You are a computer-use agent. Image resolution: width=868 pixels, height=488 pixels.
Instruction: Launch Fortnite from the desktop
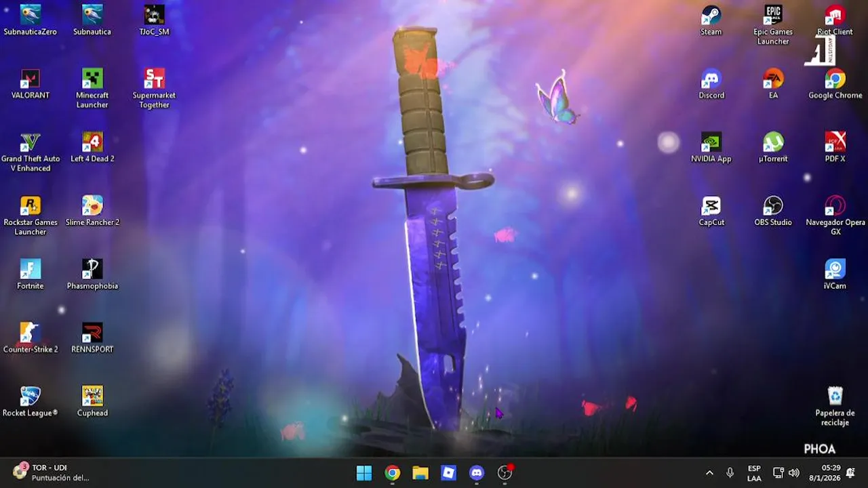pyautogui.click(x=30, y=274)
